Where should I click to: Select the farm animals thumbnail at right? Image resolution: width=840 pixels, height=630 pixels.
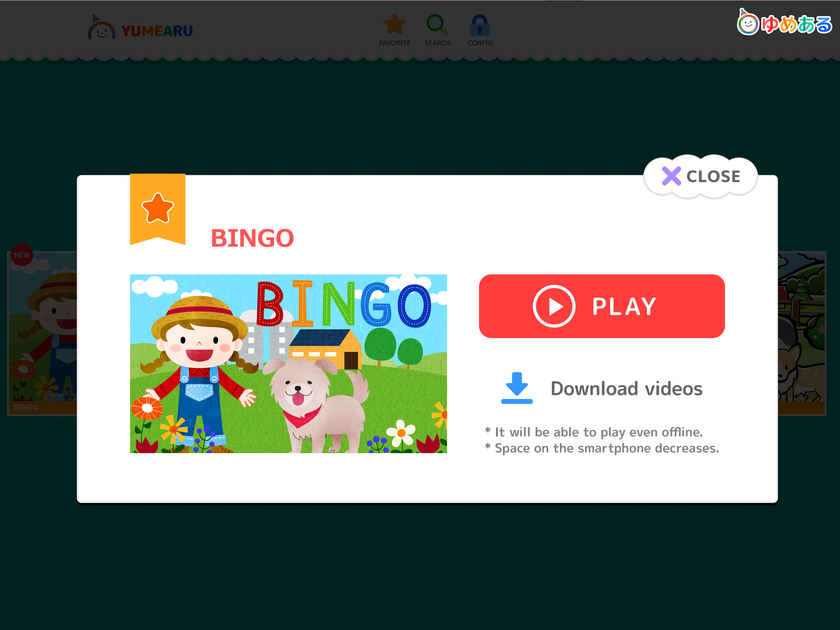click(x=802, y=333)
